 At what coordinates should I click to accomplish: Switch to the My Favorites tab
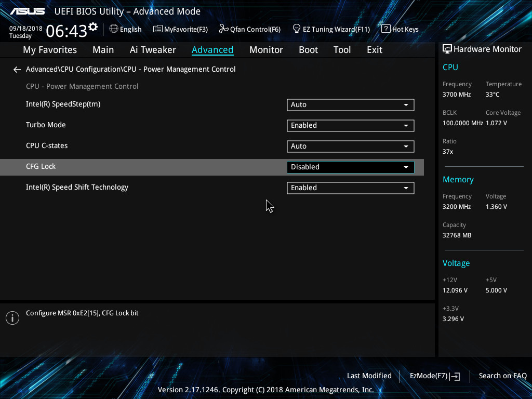(50, 50)
